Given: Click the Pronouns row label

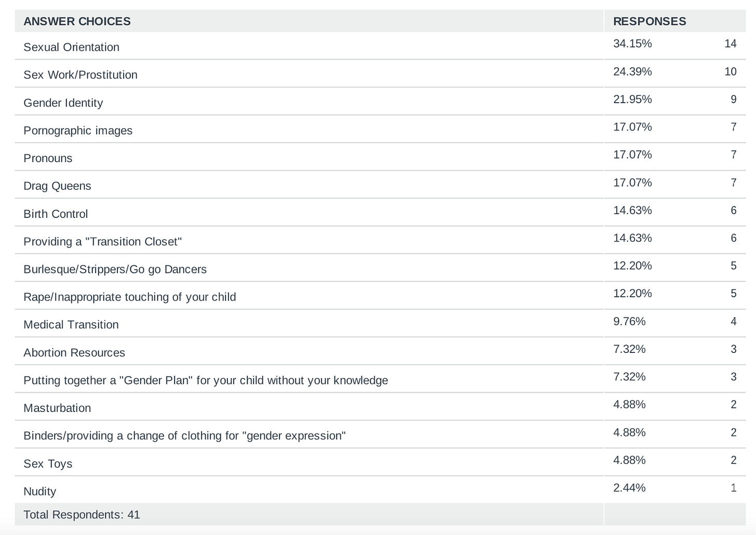Looking at the screenshot, I should pos(48,158).
